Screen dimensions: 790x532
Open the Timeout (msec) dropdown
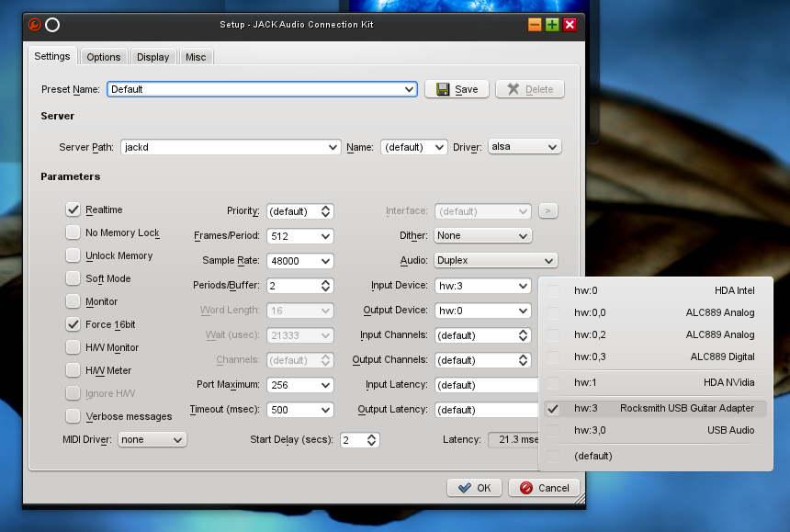[x=325, y=410]
